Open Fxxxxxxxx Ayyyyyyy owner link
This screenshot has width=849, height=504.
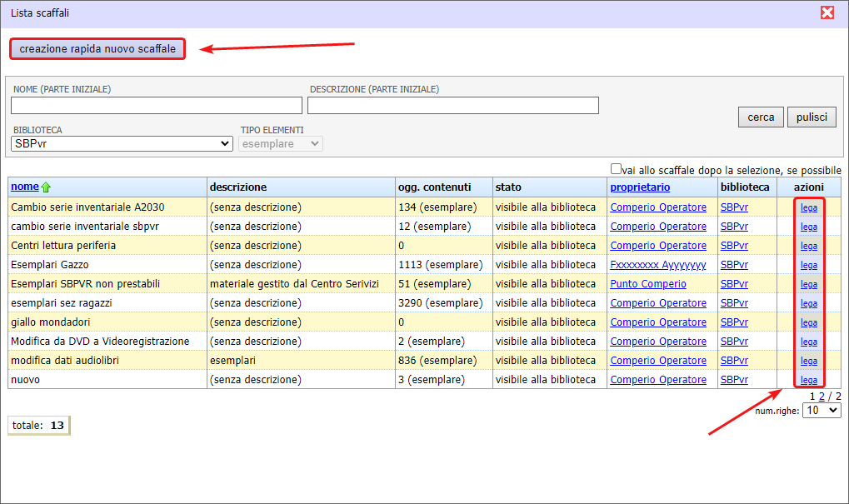[x=657, y=265]
